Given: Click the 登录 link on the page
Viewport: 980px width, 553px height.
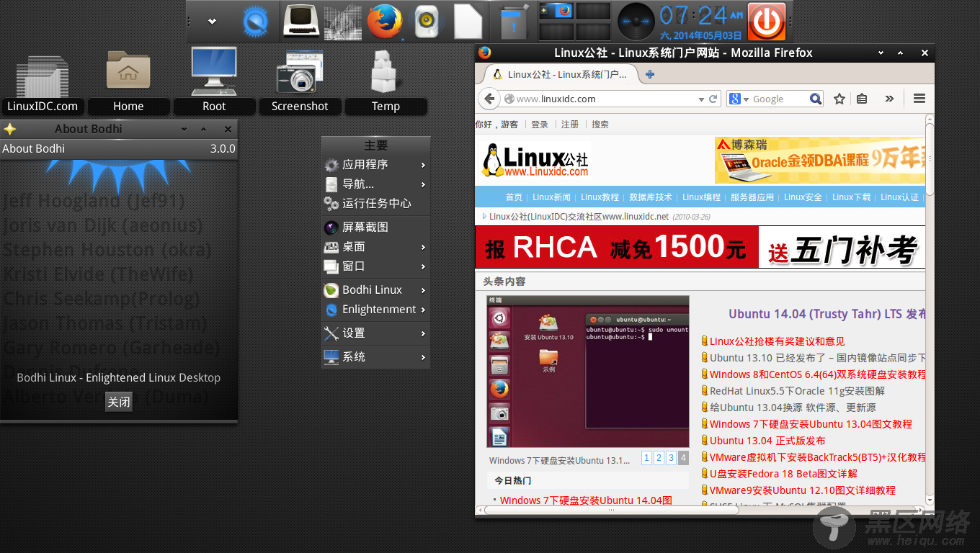Looking at the screenshot, I should pos(540,125).
